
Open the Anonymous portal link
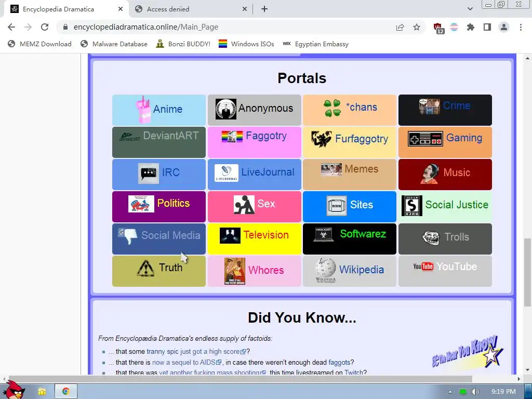tap(265, 108)
